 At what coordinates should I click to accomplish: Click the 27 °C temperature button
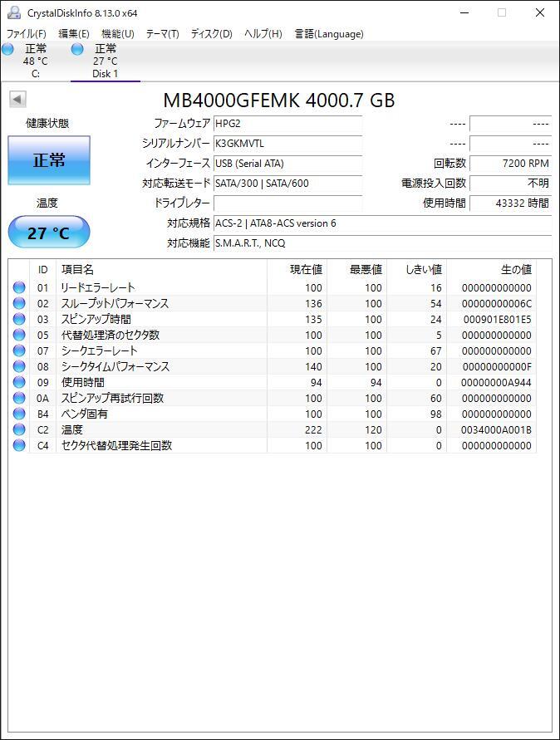49,233
